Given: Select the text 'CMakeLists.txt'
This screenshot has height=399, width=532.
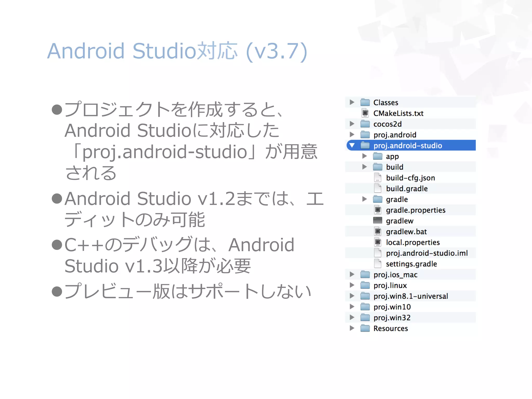Looking at the screenshot, I should [398, 113].
